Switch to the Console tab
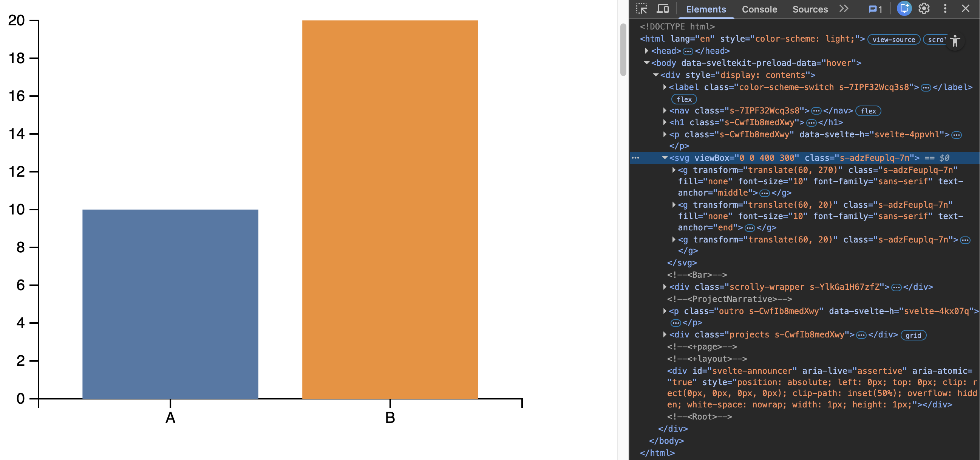 tap(759, 9)
